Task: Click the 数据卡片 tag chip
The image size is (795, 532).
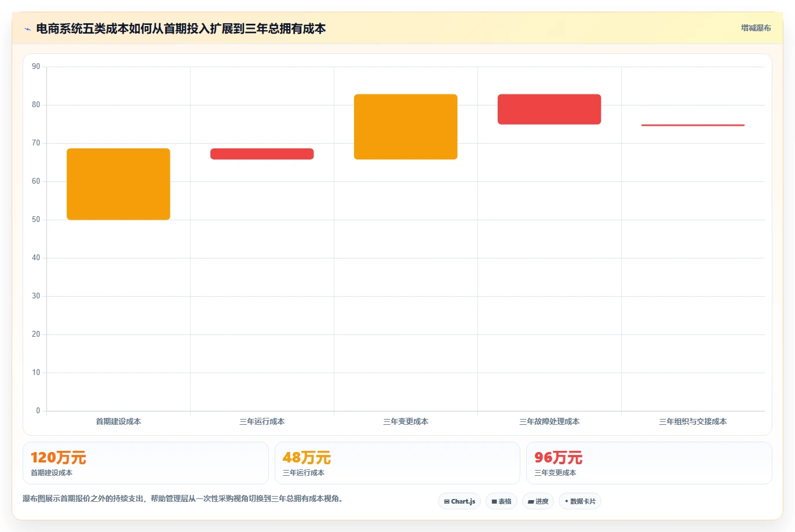Action: tap(580, 501)
